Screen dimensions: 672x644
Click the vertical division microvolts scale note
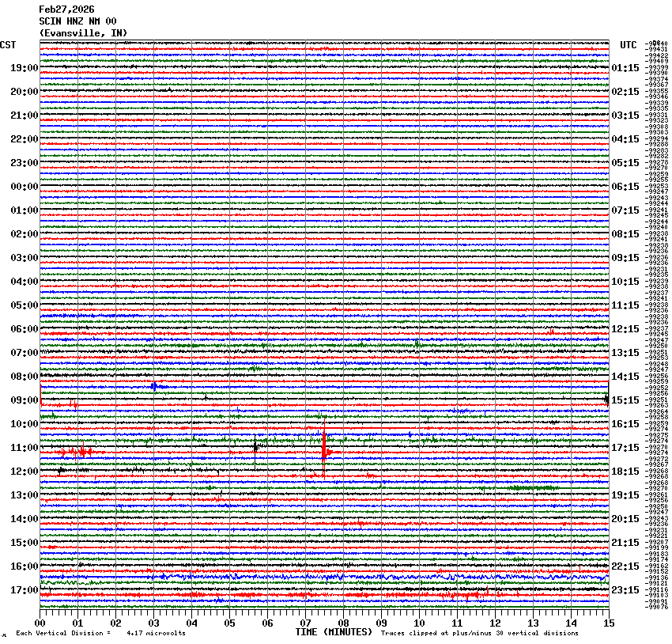click(x=100, y=633)
